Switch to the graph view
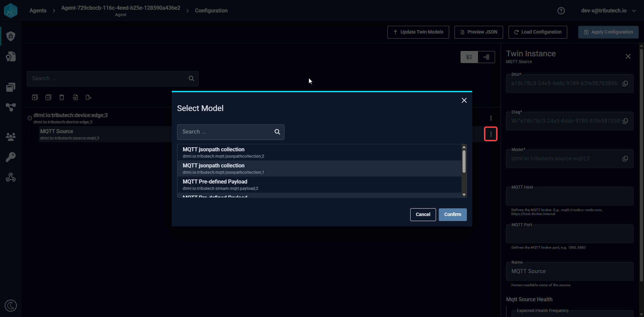This screenshot has width=644, height=317. [486, 57]
